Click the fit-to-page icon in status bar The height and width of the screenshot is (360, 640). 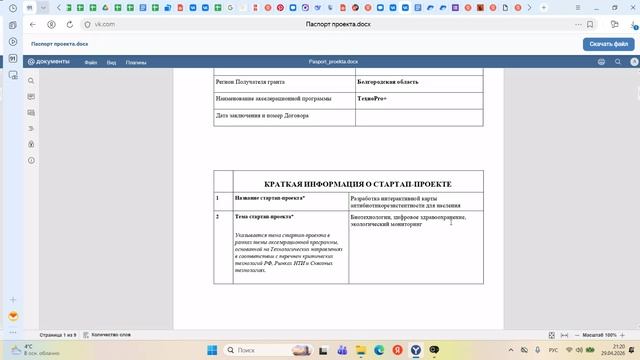click(x=551, y=335)
